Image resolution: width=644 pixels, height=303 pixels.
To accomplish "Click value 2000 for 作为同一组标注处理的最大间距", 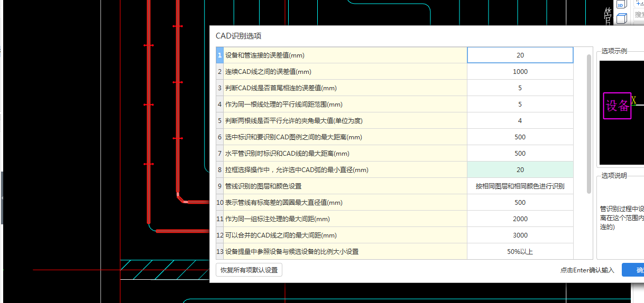I will tap(520, 219).
